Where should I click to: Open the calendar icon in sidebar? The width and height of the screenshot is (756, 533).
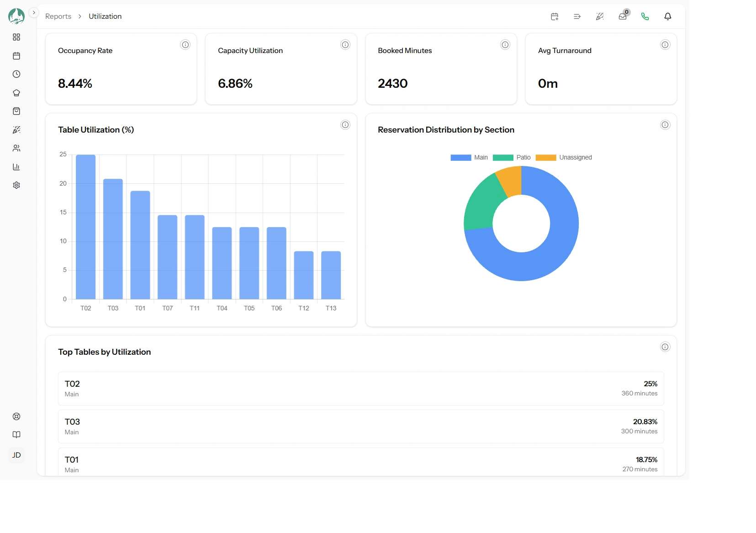pos(16,56)
